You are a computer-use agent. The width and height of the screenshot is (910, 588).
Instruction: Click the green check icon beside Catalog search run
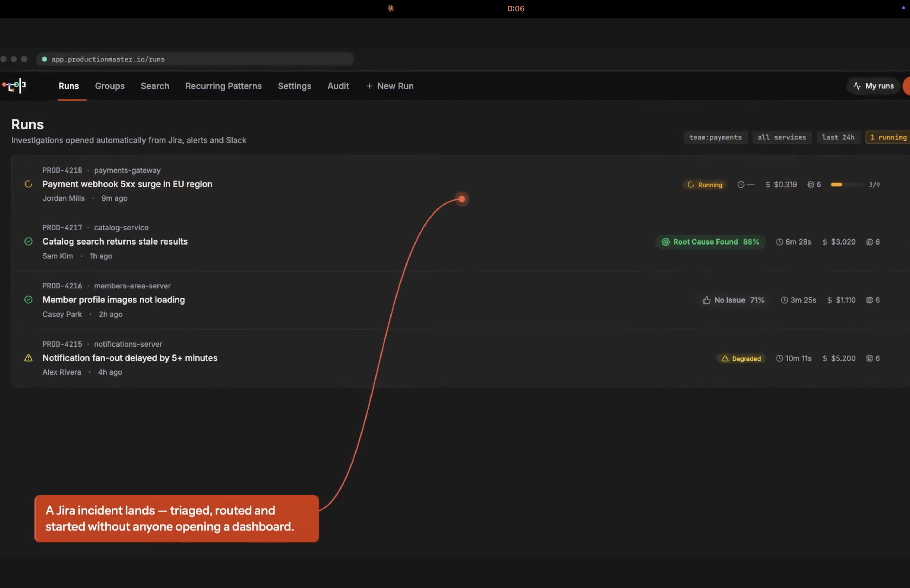click(28, 241)
